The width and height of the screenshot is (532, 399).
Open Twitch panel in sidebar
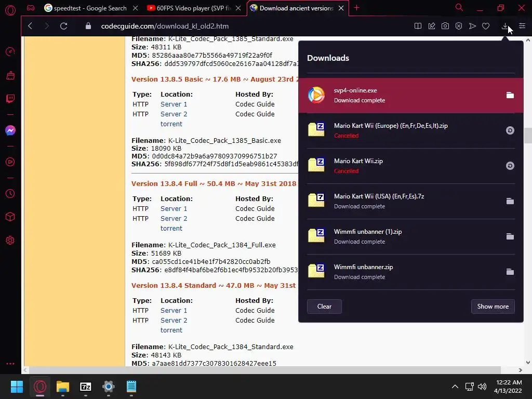pos(10,99)
